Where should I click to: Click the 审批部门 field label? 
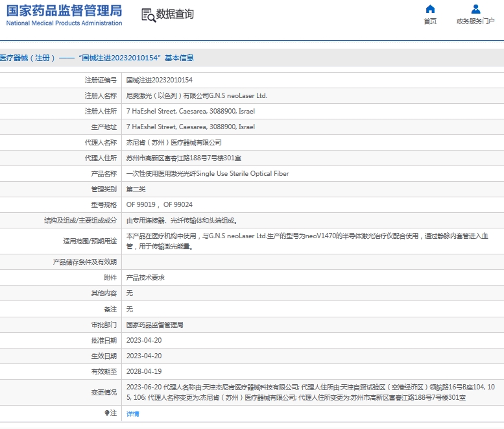coord(104,325)
